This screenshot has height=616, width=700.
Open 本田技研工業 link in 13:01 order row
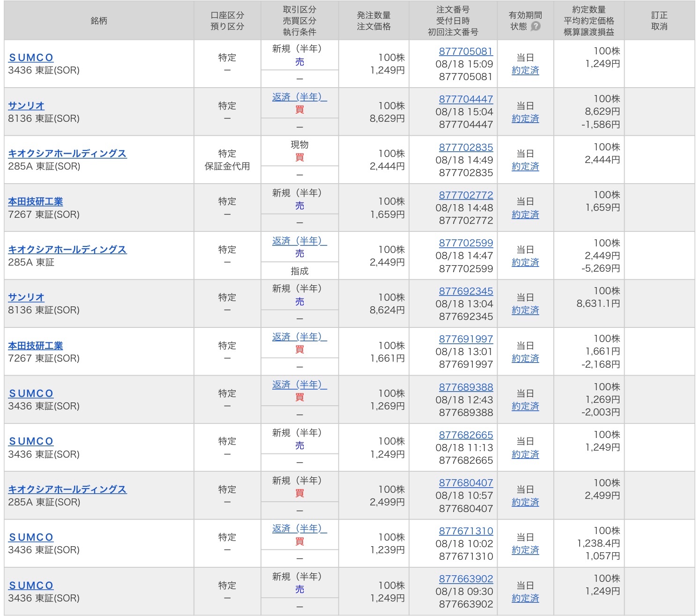tap(36, 346)
